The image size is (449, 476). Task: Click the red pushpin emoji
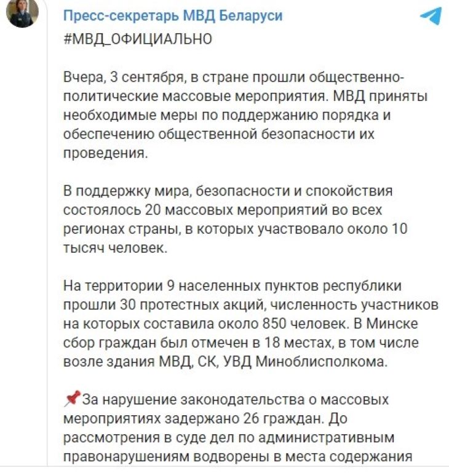(71, 400)
